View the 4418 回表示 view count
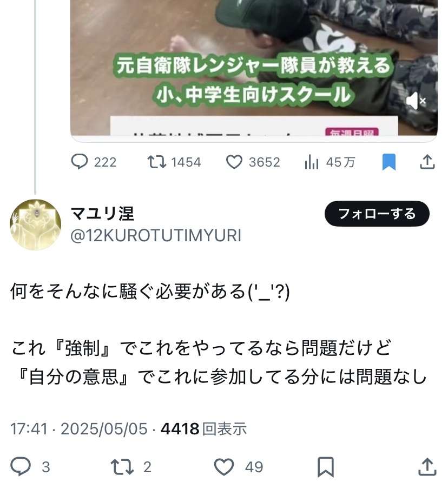Screen dimensions: 448x489 [203, 429]
